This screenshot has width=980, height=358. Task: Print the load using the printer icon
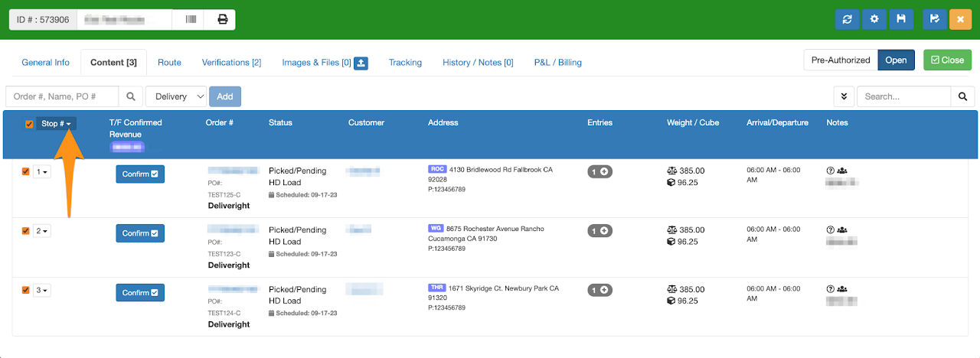click(223, 19)
